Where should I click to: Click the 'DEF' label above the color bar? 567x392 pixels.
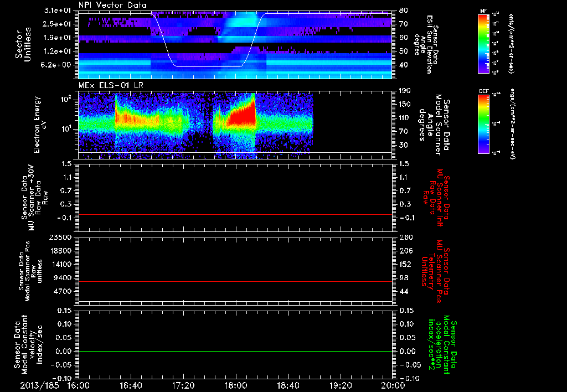(484, 91)
